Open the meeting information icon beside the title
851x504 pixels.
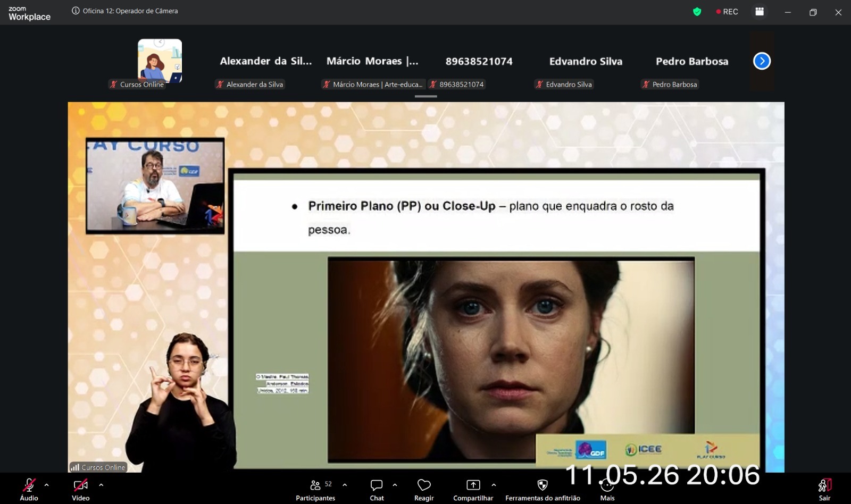tap(76, 11)
